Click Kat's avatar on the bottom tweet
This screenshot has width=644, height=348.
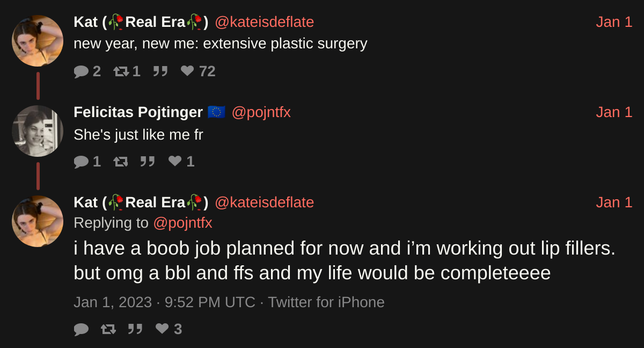click(38, 221)
